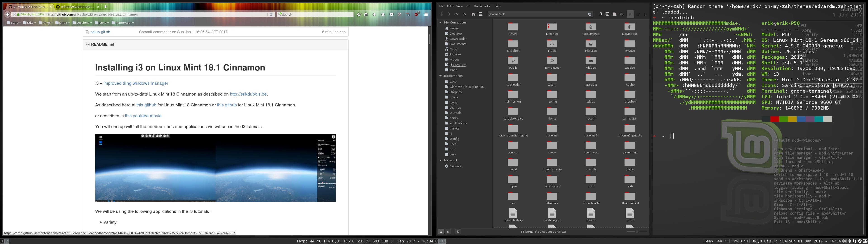
Task: Open setup-git.sh file link
Action: (100, 32)
